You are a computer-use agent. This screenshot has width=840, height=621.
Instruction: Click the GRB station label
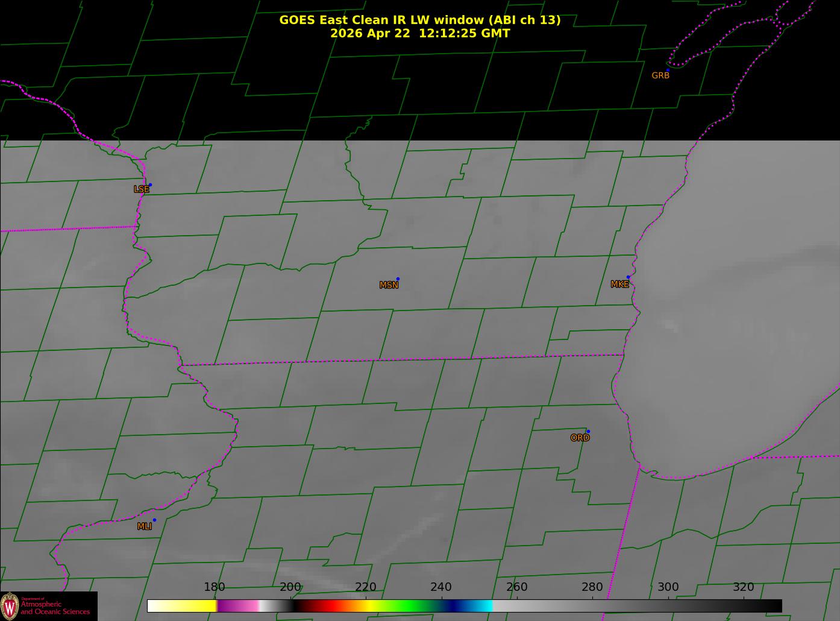(660, 75)
